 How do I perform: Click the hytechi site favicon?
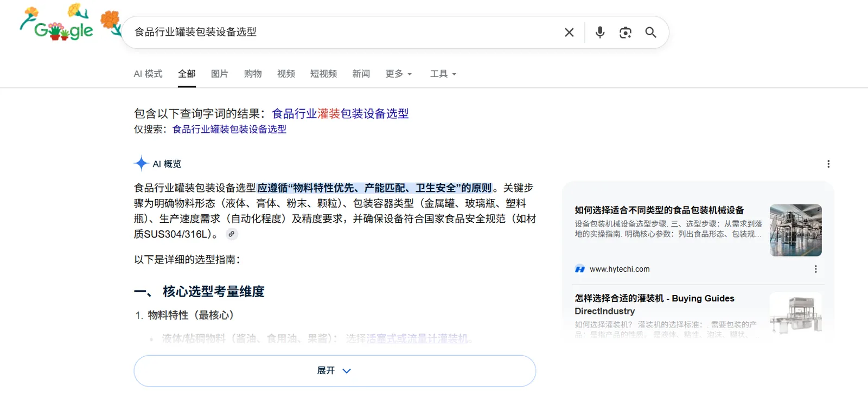[580, 269]
